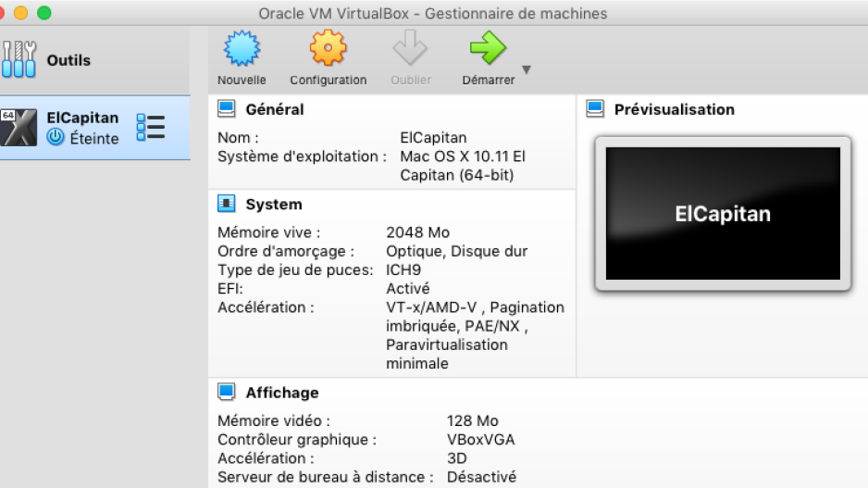
Task: Click the 'Mémoire vidéo :' label
Action: click(274, 420)
